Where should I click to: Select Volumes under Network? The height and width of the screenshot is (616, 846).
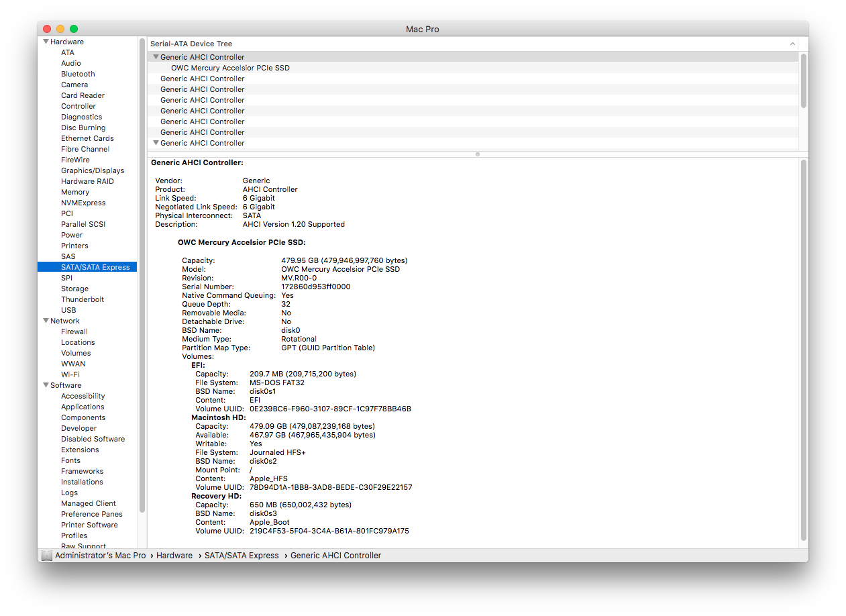[76, 353]
